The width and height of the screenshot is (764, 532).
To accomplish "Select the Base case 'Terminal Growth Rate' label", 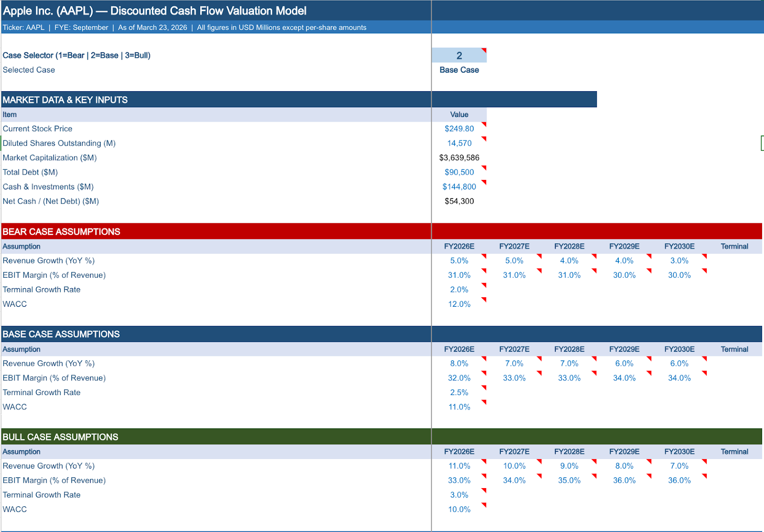I will click(42, 393).
